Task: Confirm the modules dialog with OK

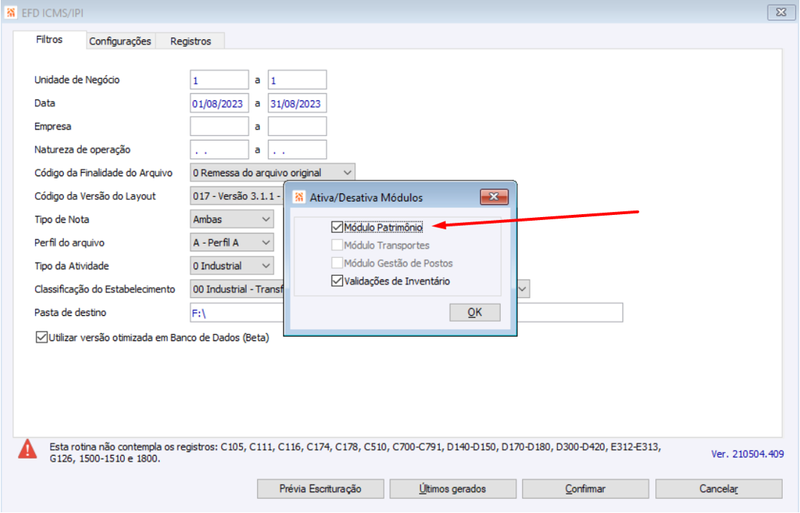Action: tap(474, 312)
